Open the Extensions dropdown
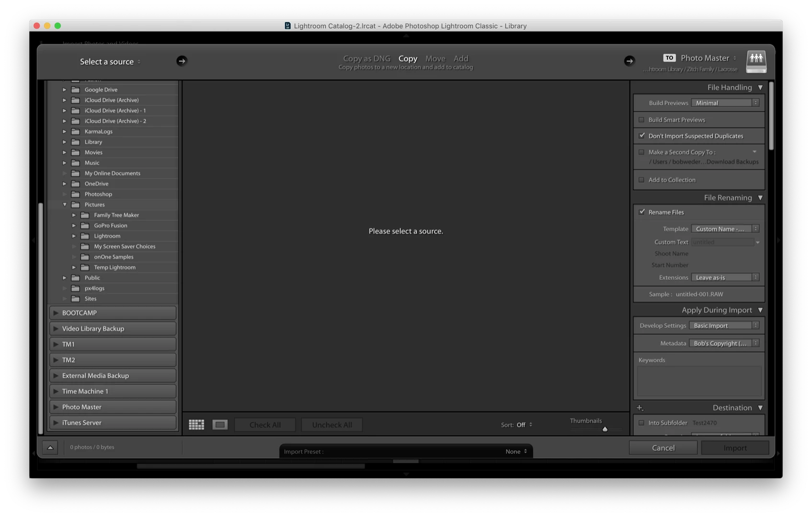This screenshot has height=517, width=812. click(725, 278)
